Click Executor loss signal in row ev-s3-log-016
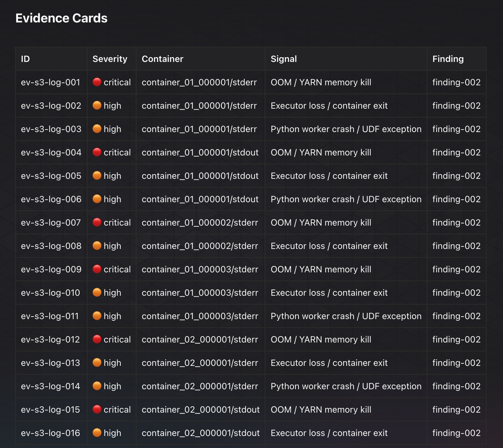 329,433
